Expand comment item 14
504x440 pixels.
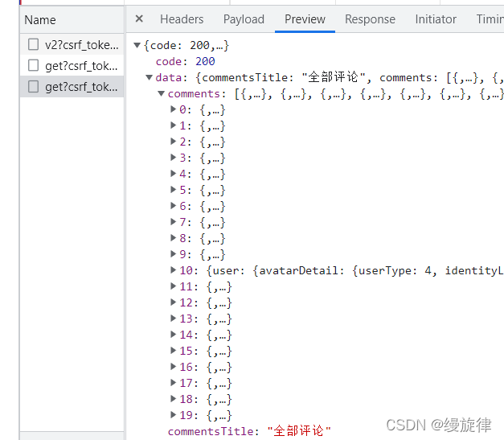pyautogui.click(x=174, y=335)
